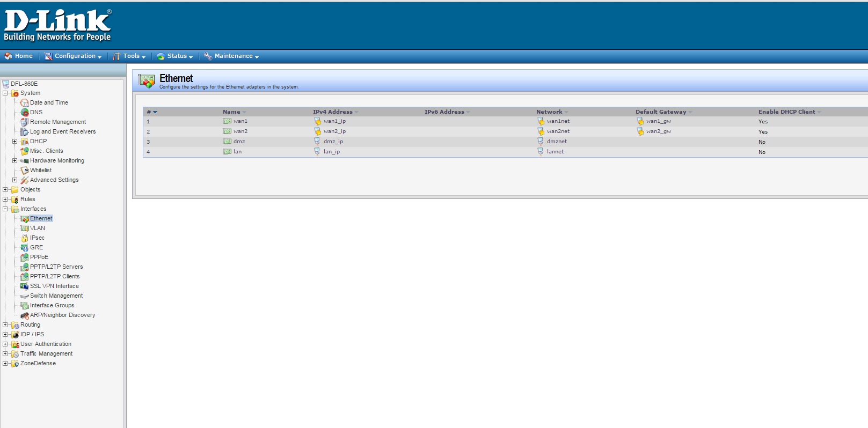Click the wan1 interface icon in table
The width and height of the screenshot is (868, 428).
point(227,121)
